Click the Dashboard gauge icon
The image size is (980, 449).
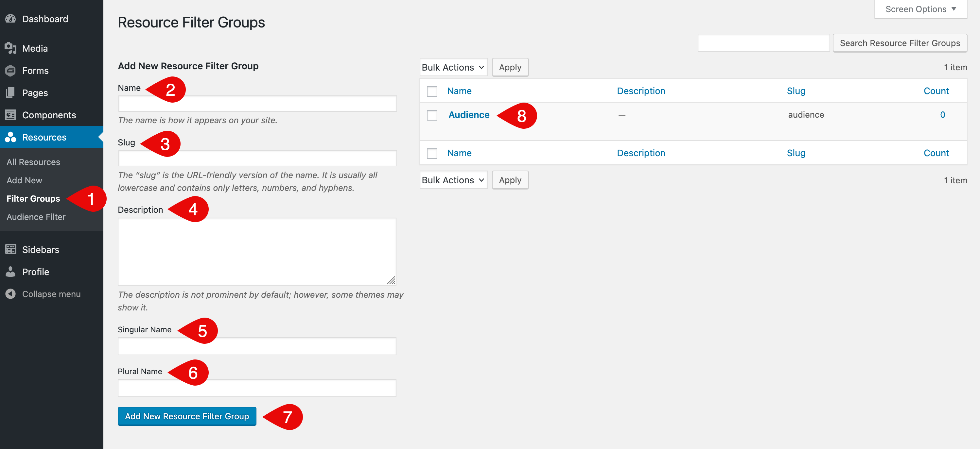[x=11, y=19]
